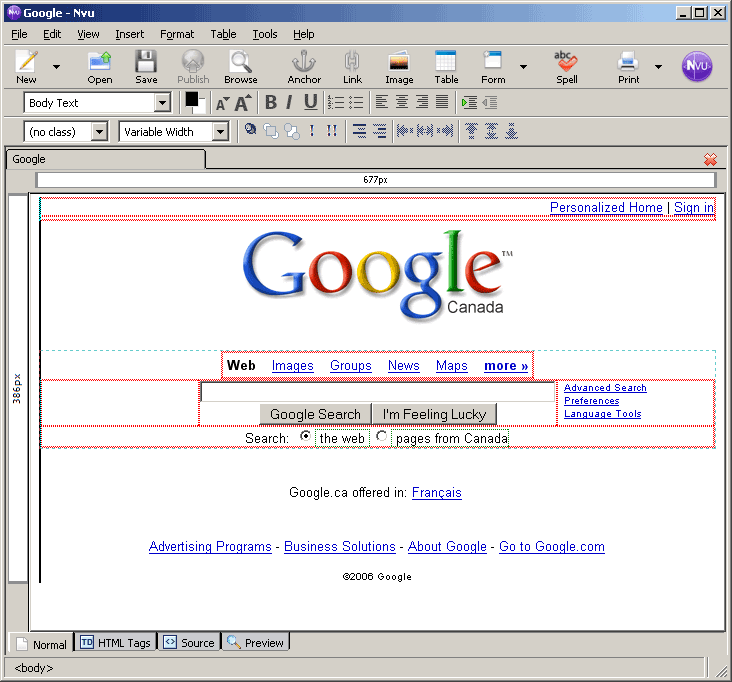Align text right
This screenshot has width=732, height=682.
point(422,102)
